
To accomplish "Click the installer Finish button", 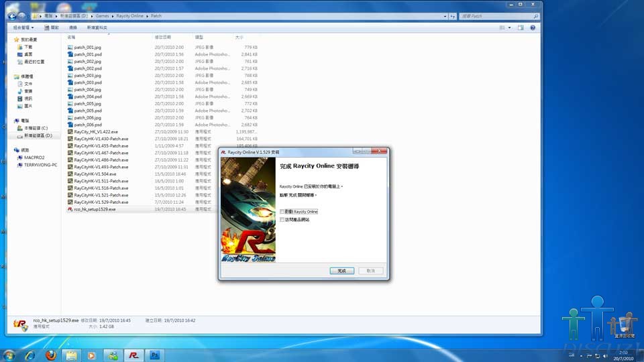I will (341, 271).
